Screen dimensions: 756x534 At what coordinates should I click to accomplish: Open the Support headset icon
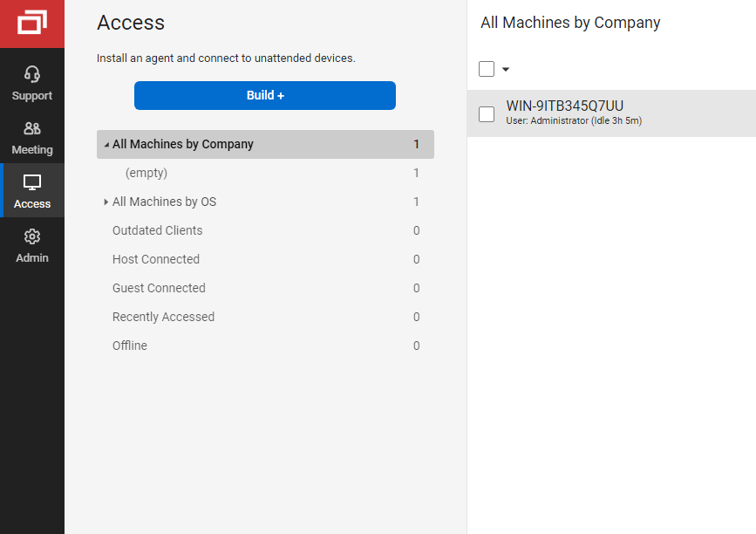click(x=32, y=74)
